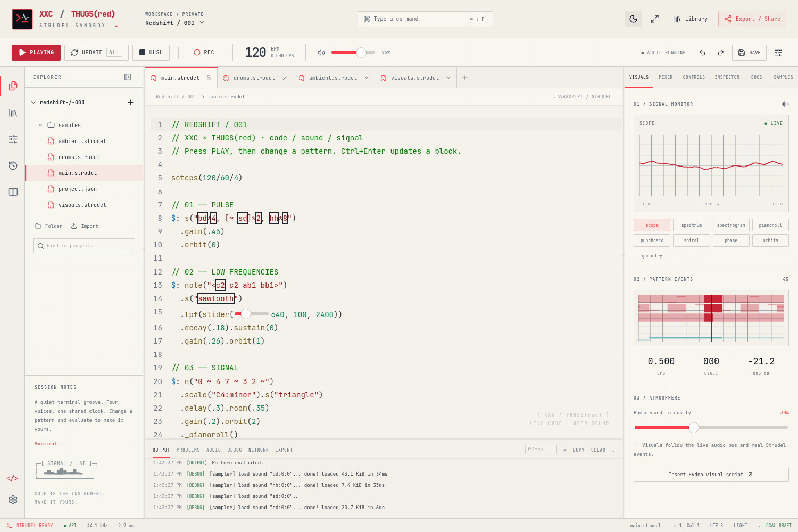Screen dimensions: 798x532
Task: Open the settings gear in sidebar
Action: pos(13,500)
